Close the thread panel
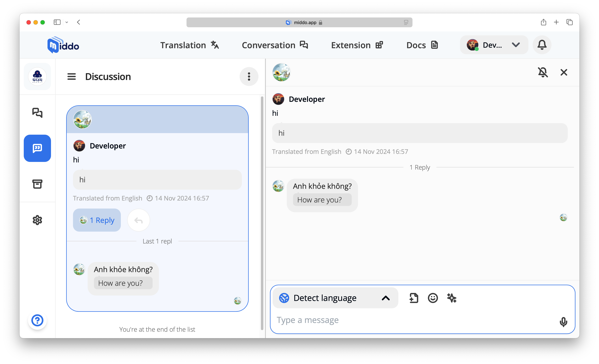 click(x=564, y=72)
